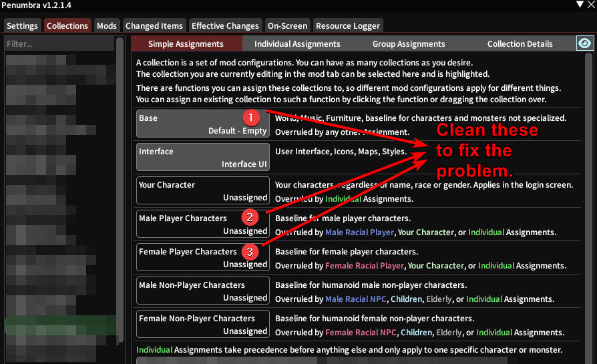The image size is (597, 364).
Task: Switch to Resource Logger tab
Action: (x=348, y=26)
